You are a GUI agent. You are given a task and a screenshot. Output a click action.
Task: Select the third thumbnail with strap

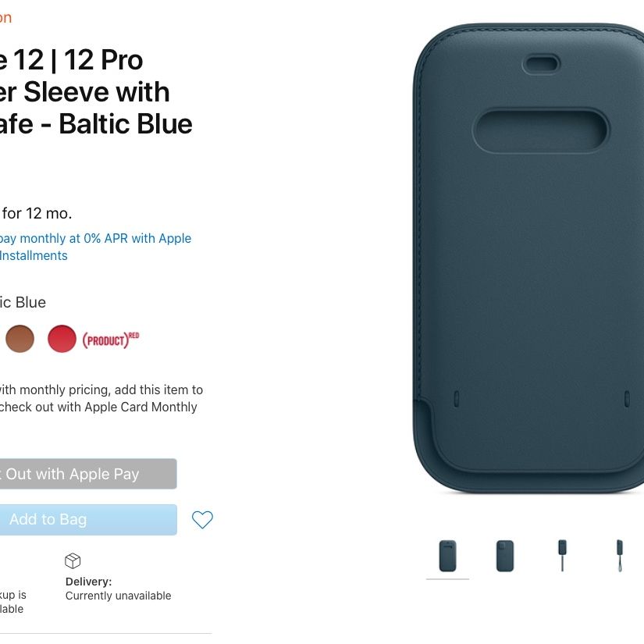[x=562, y=556]
